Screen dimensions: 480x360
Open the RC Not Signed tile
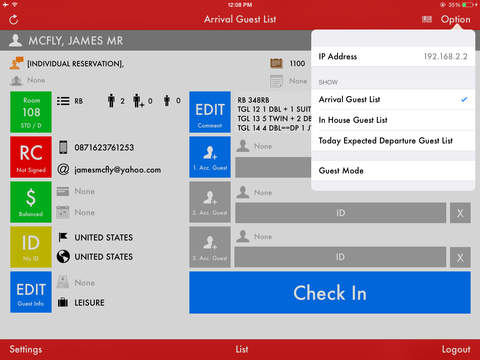(31, 157)
